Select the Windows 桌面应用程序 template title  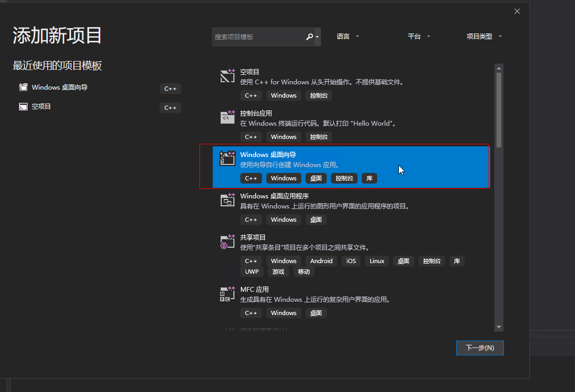coord(274,196)
